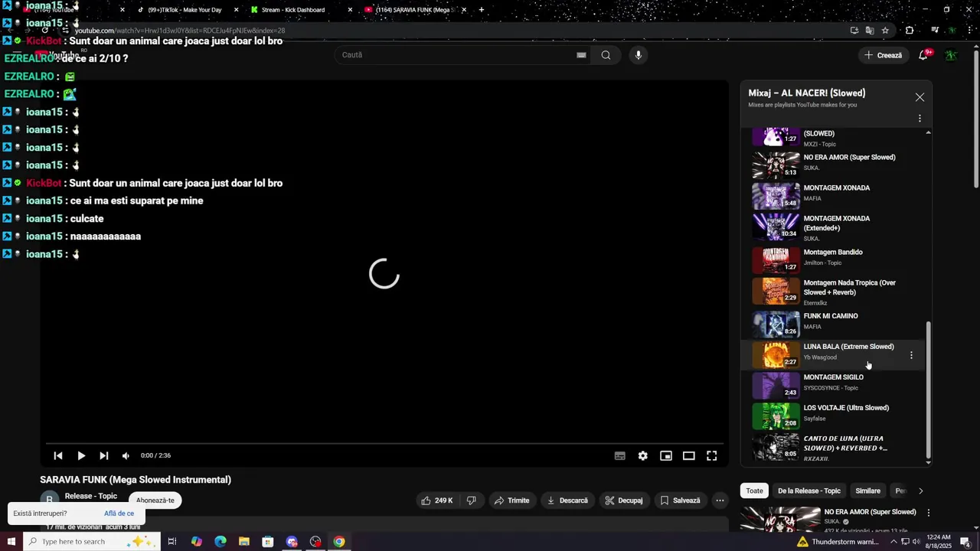Open Microsoft Edge from taskbar
980x551 pixels.
(x=220, y=541)
